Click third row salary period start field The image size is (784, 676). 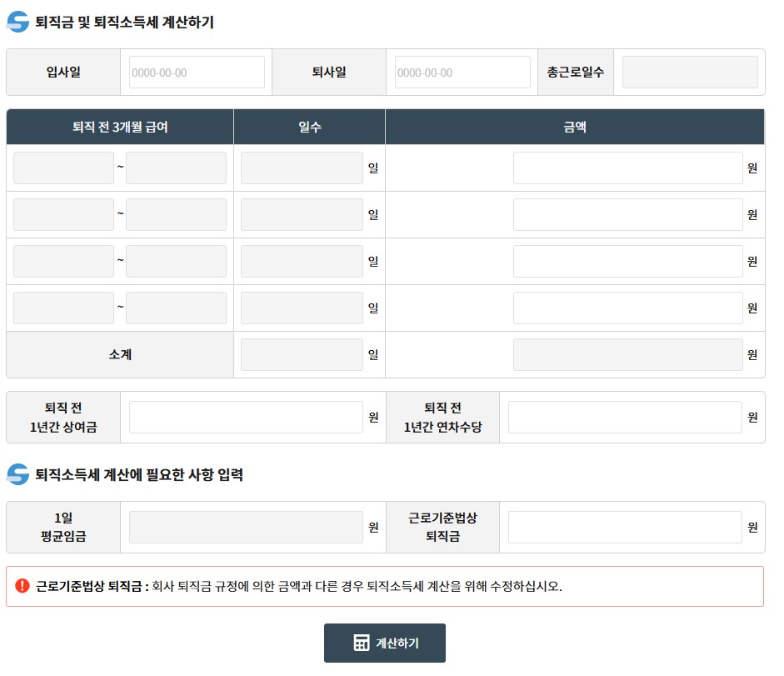pyautogui.click(x=63, y=261)
